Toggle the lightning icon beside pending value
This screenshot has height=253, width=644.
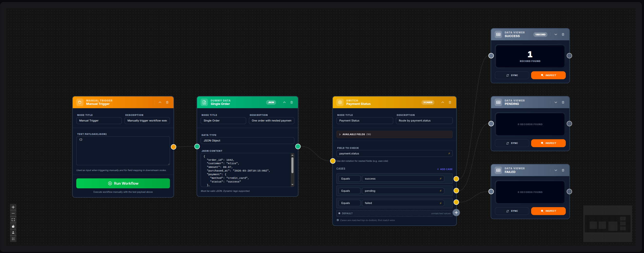[440, 191]
